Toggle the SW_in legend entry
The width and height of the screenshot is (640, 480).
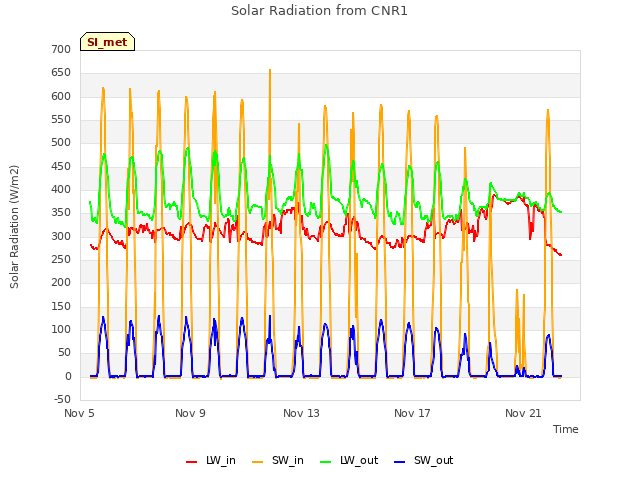tap(278, 460)
